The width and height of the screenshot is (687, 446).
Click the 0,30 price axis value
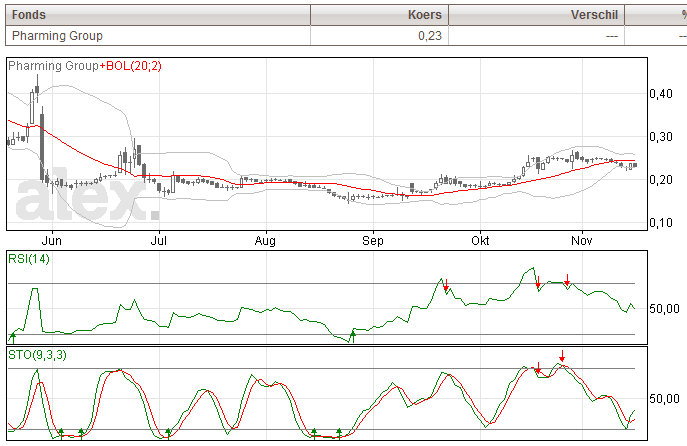pos(661,137)
